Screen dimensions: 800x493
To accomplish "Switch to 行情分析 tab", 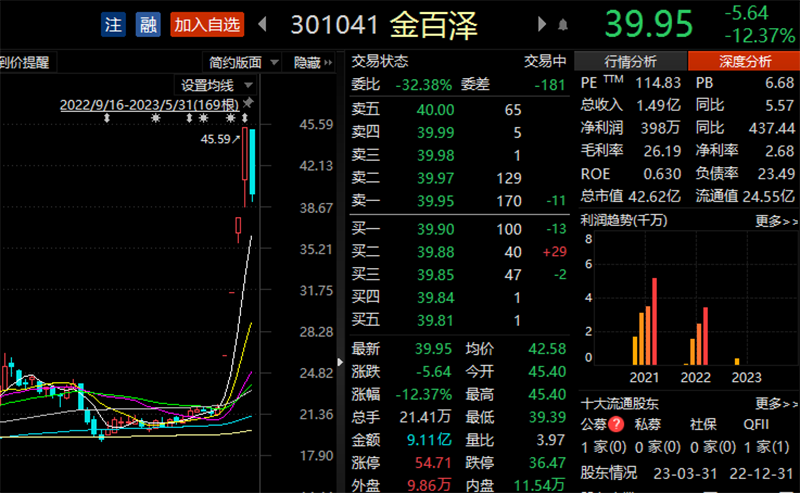I will click(630, 62).
